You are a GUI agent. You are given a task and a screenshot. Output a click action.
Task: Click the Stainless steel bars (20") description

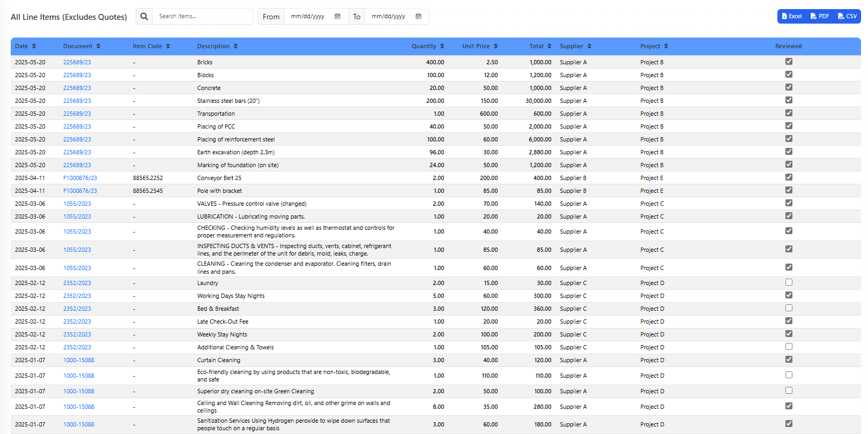(228, 101)
